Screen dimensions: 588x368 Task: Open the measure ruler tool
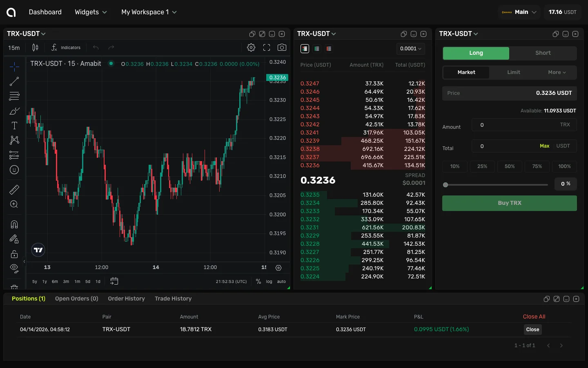(14, 189)
